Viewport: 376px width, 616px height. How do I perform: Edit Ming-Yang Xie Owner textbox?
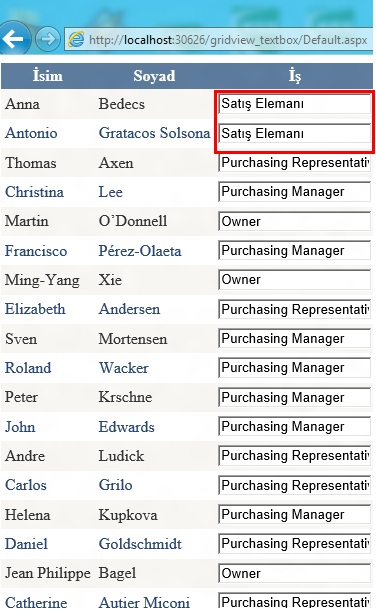click(294, 280)
